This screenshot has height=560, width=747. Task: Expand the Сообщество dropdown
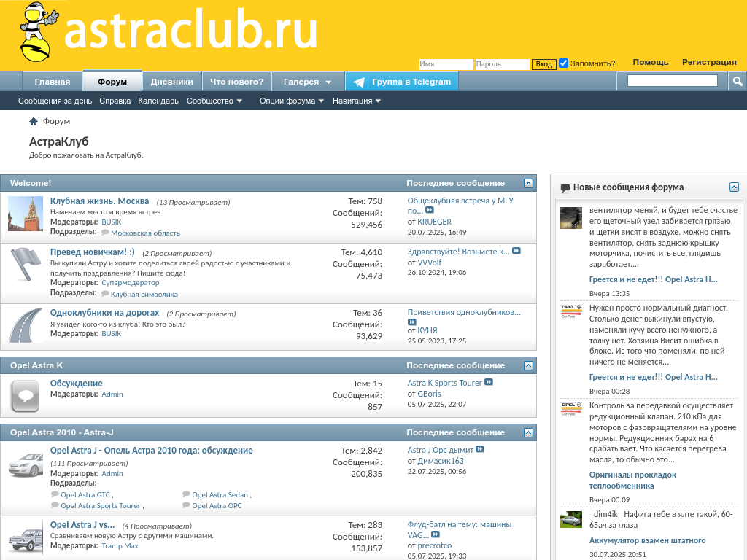(214, 101)
